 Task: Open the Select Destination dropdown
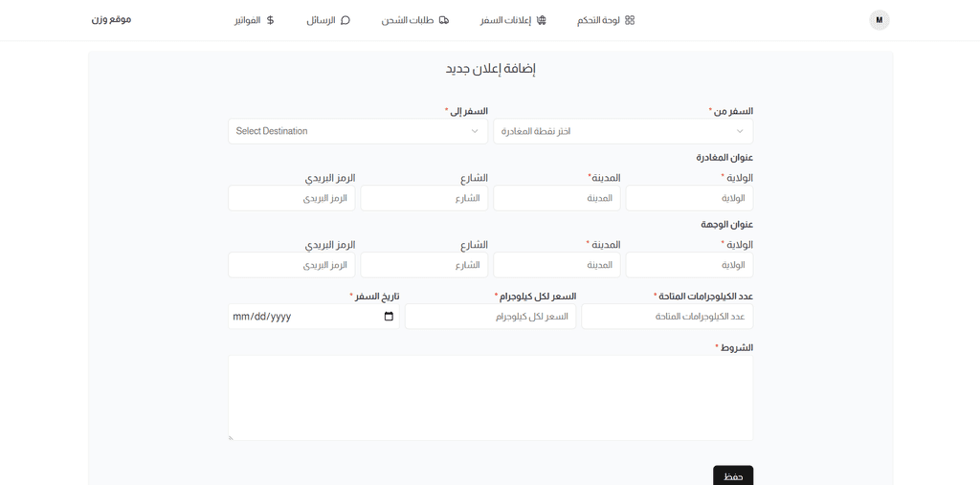coord(358,131)
